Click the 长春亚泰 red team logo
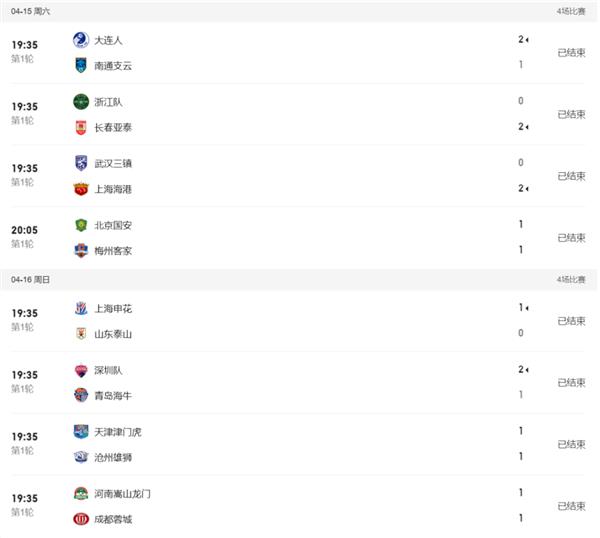 point(81,127)
